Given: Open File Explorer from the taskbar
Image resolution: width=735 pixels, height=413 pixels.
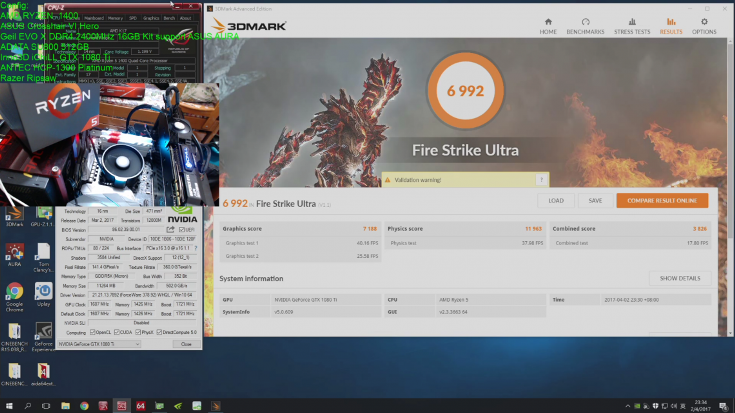Looking at the screenshot, I should (66, 406).
